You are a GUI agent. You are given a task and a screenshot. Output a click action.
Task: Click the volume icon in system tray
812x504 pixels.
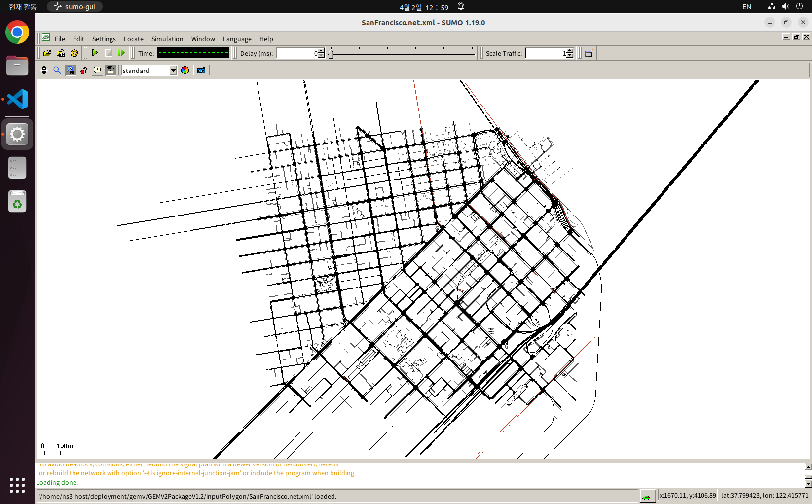pos(785,6)
